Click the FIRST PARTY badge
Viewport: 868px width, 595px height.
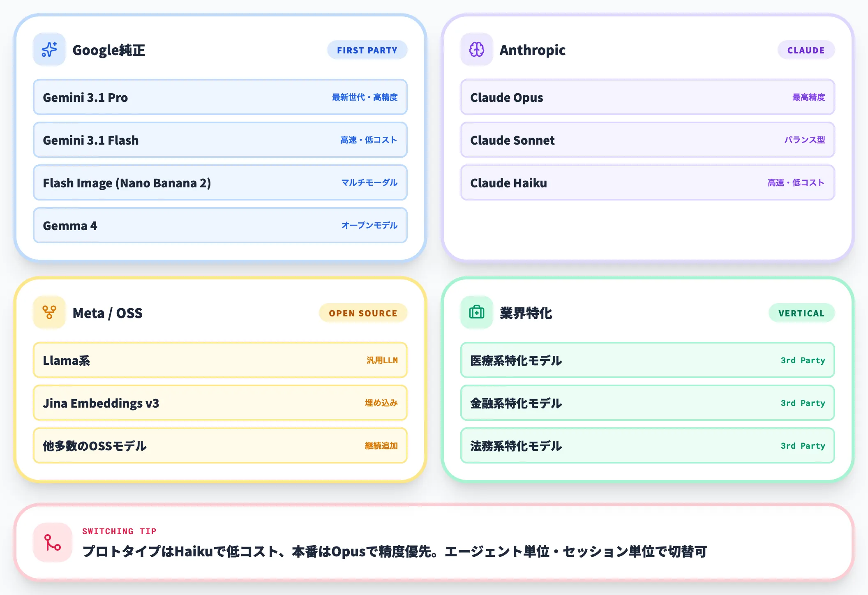[x=367, y=50]
